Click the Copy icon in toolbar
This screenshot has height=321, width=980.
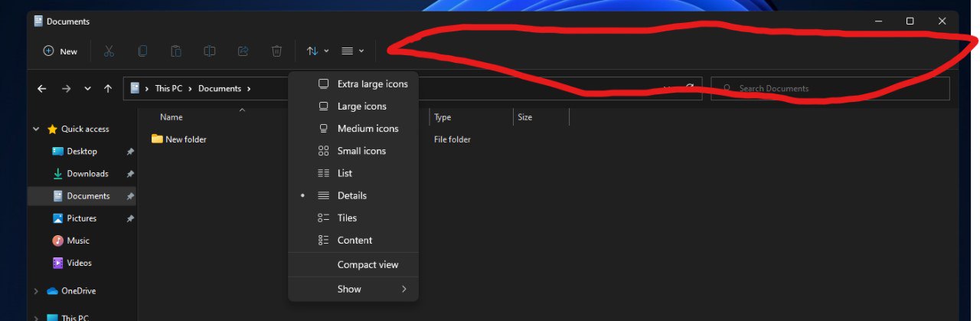tap(142, 51)
